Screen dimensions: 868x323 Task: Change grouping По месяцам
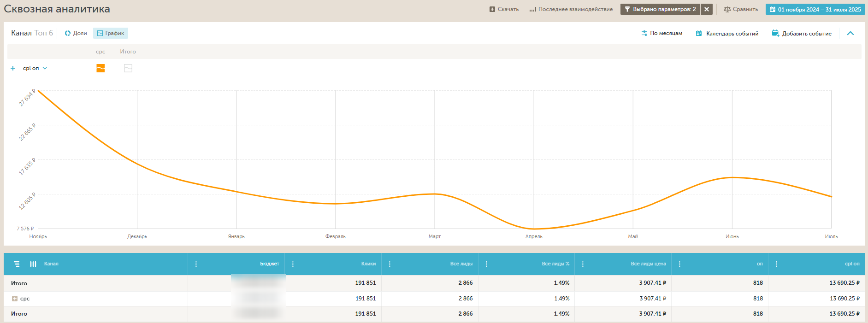661,33
